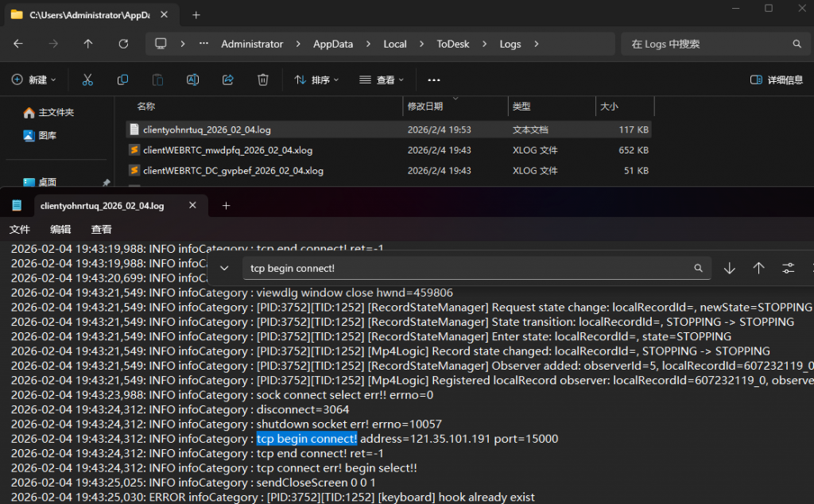The width and height of the screenshot is (814, 504).
Task: Find next match with down arrow
Action: tap(729, 269)
